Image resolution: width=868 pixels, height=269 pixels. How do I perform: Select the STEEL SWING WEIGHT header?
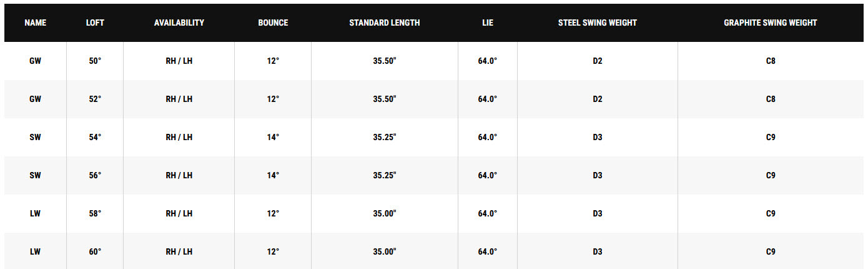point(598,23)
